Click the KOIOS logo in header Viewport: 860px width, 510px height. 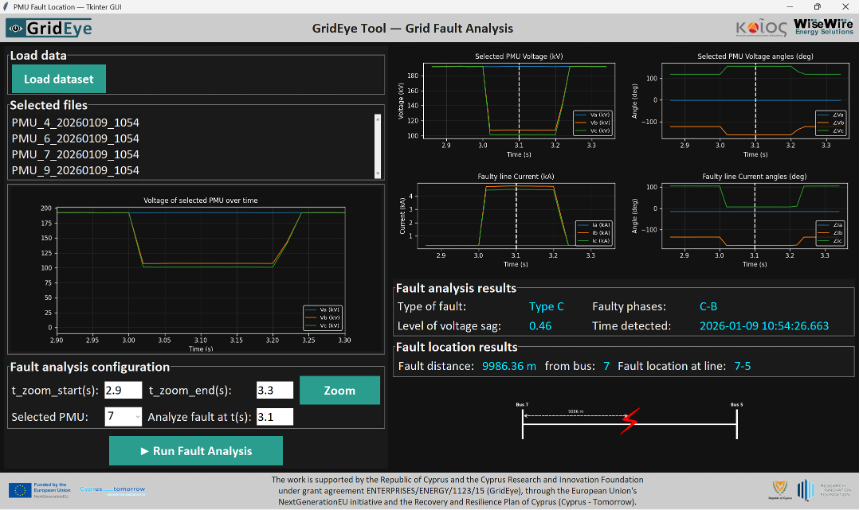point(761,28)
